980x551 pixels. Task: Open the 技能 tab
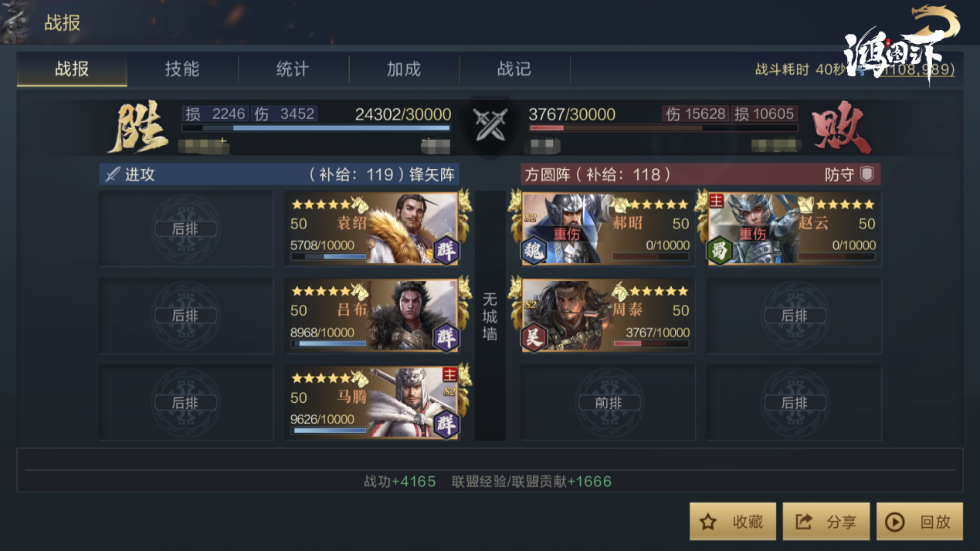182,69
